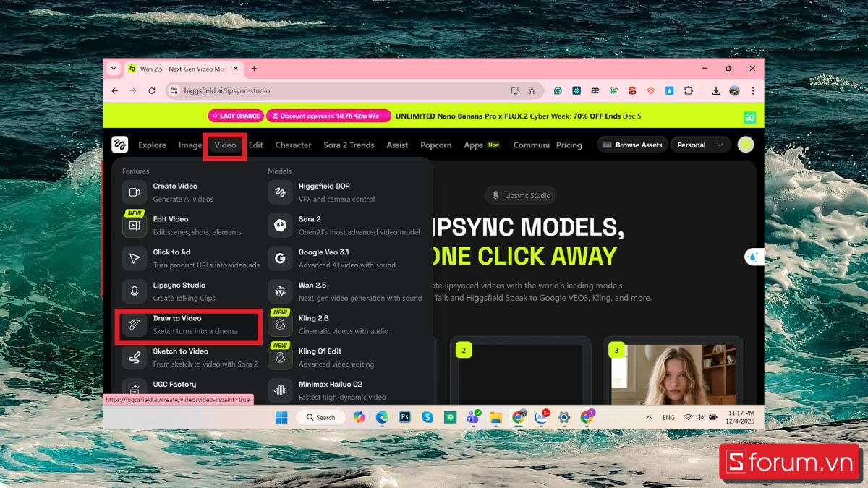Open the user profile avatar in navbar
This screenshot has width=868, height=488.
pyautogui.click(x=745, y=145)
